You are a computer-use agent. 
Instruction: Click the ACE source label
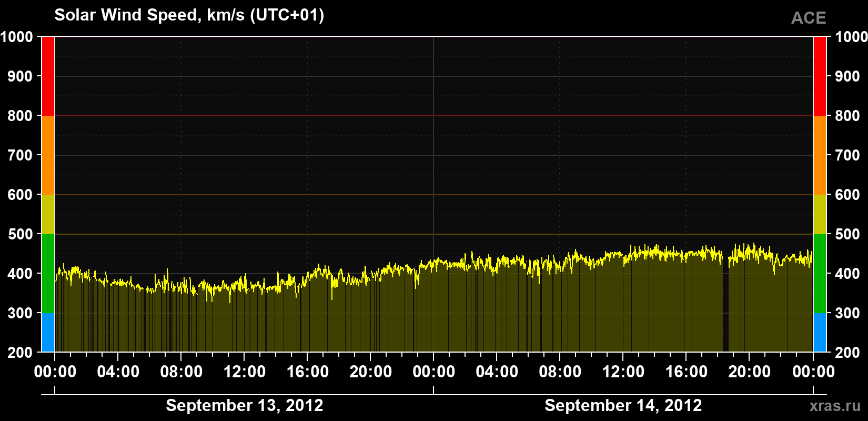pyautogui.click(x=809, y=18)
